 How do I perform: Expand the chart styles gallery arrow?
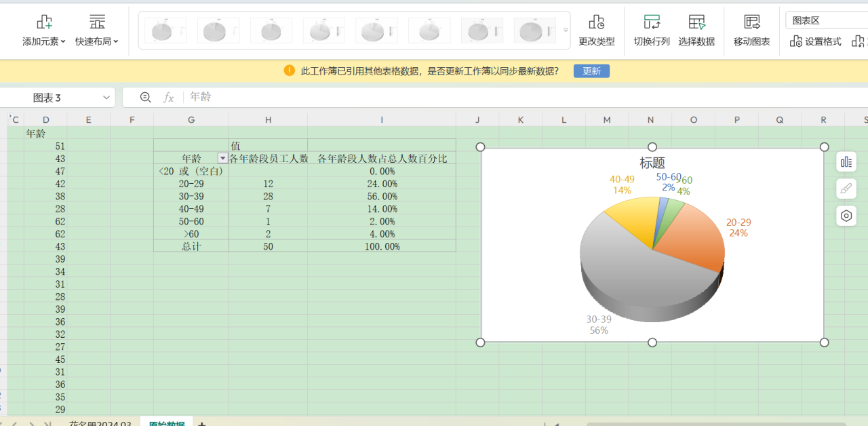tap(566, 31)
